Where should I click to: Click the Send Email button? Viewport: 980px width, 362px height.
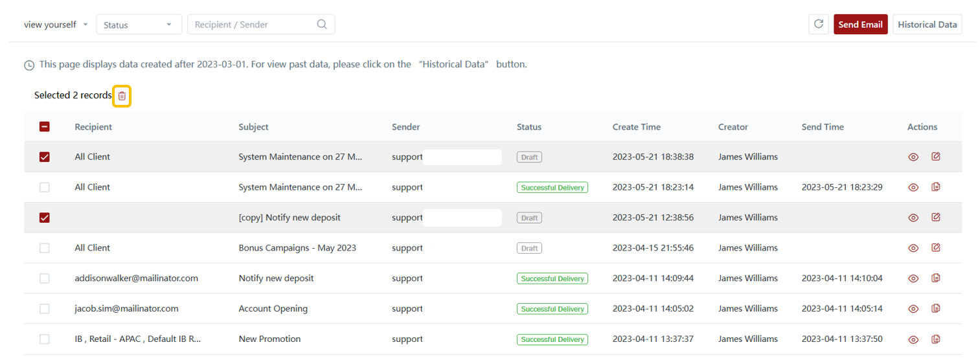pos(860,25)
